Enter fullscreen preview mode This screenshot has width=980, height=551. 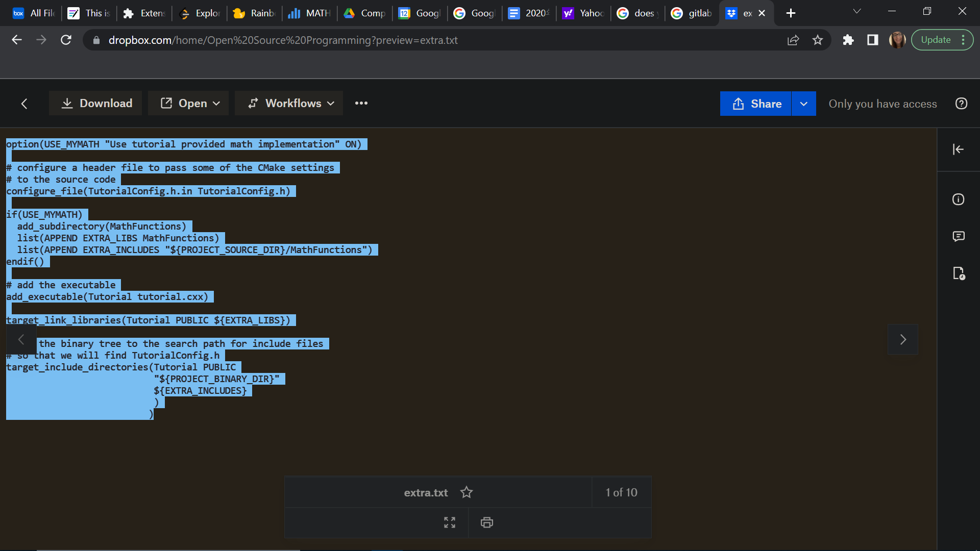coord(449,522)
